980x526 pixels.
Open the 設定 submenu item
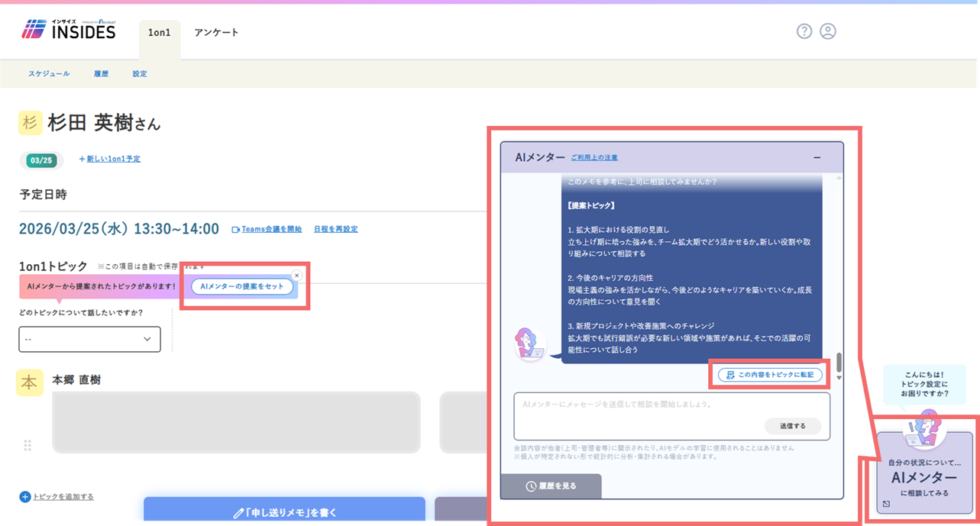tap(140, 74)
